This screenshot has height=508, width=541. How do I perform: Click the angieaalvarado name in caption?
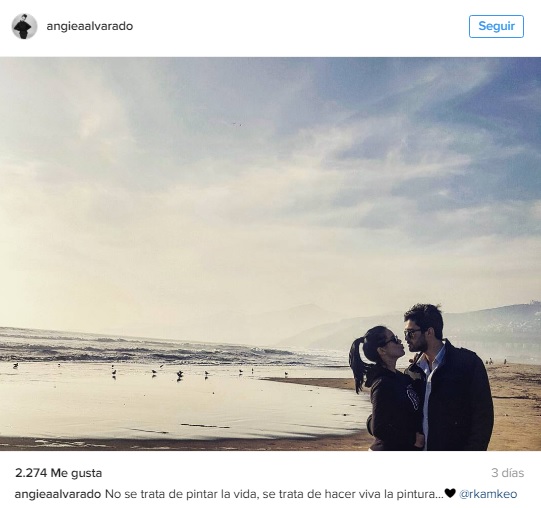point(58,494)
